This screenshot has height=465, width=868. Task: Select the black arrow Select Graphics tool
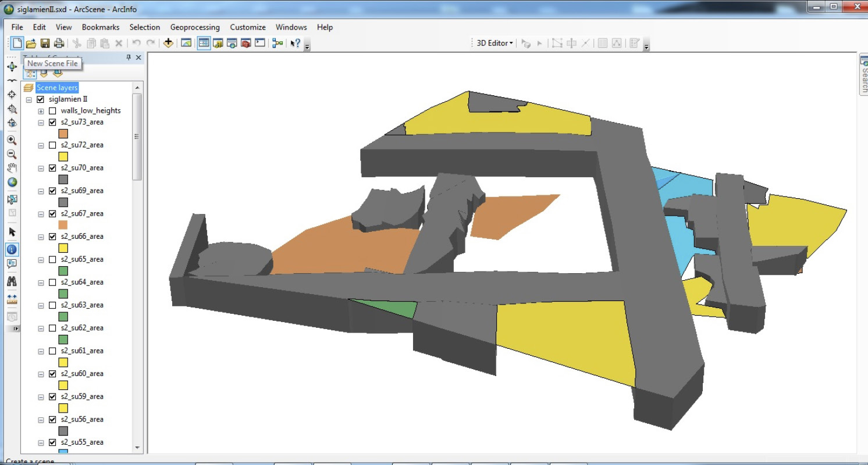click(x=12, y=232)
